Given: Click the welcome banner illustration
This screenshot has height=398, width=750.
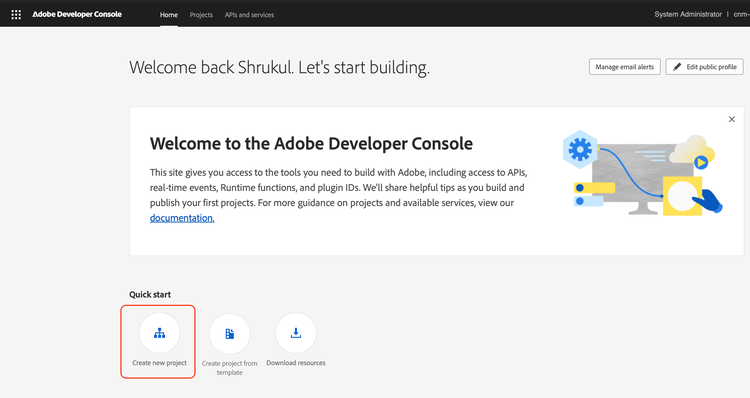Looking at the screenshot, I should click(643, 174).
